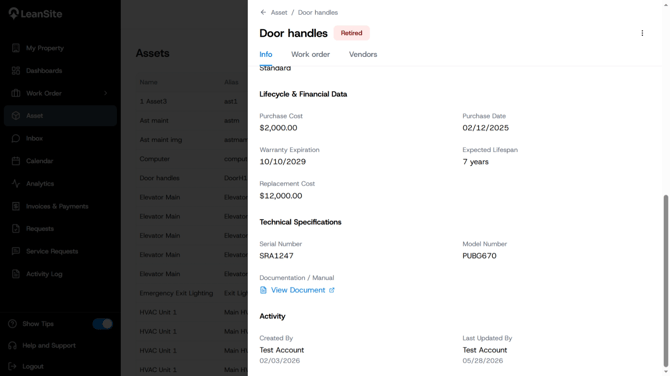Click the SRA1247 serial number value
Screen dimensions: 670x376
click(276, 256)
